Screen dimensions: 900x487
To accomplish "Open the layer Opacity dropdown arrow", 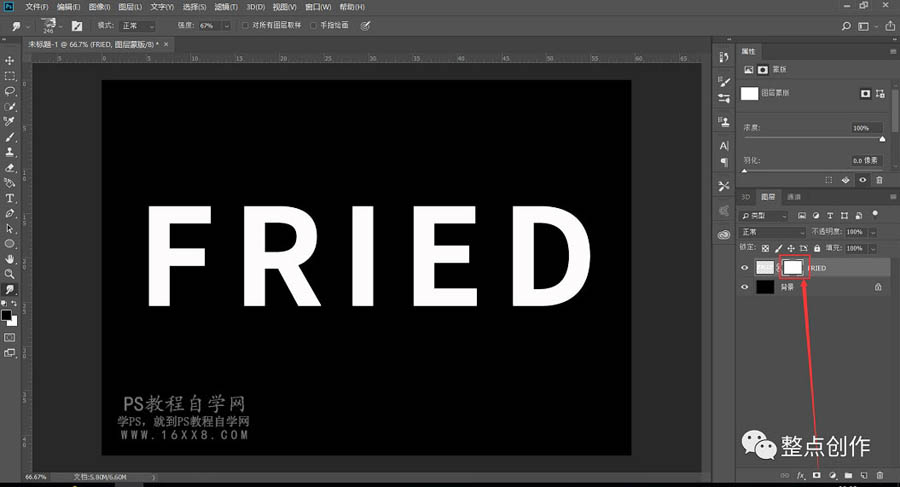I will pos(872,232).
